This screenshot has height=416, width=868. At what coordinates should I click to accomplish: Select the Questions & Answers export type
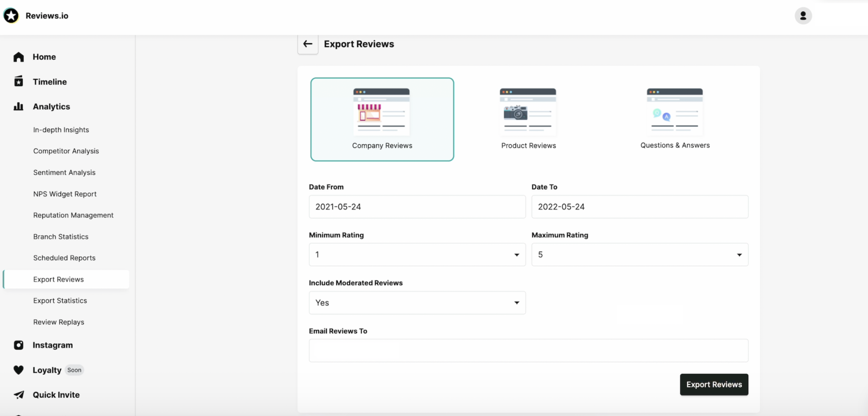675,119
